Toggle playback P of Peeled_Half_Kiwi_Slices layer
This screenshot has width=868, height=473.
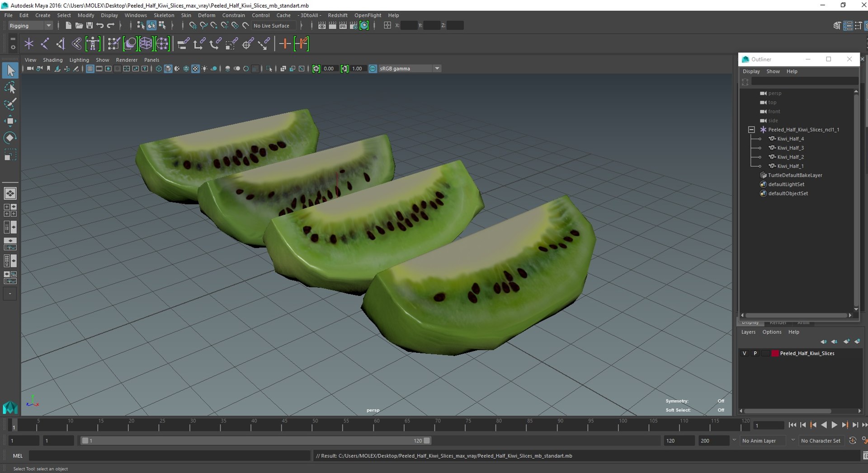(755, 353)
